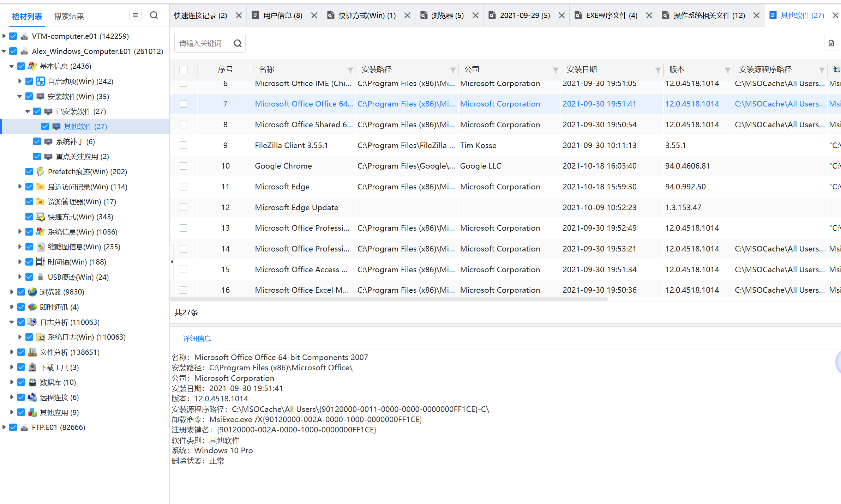Click the 下载工具 icon in tree
The height and width of the screenshot is (504, 841).
pos(32,368)
